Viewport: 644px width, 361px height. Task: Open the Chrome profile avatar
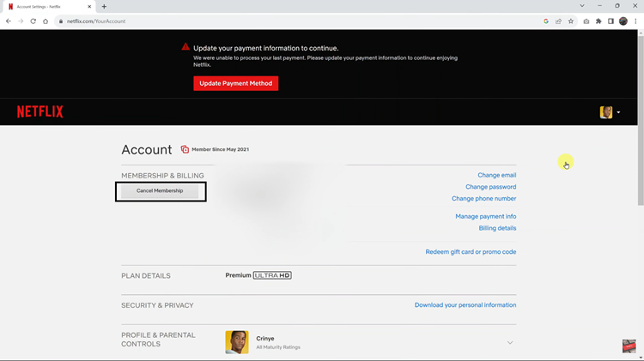(623, 21)
